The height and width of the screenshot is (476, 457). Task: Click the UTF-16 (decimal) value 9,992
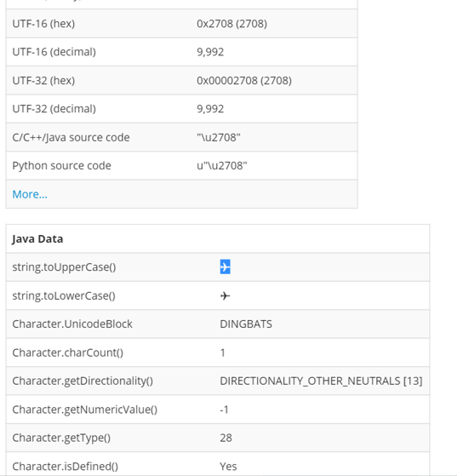click(210, 52)
